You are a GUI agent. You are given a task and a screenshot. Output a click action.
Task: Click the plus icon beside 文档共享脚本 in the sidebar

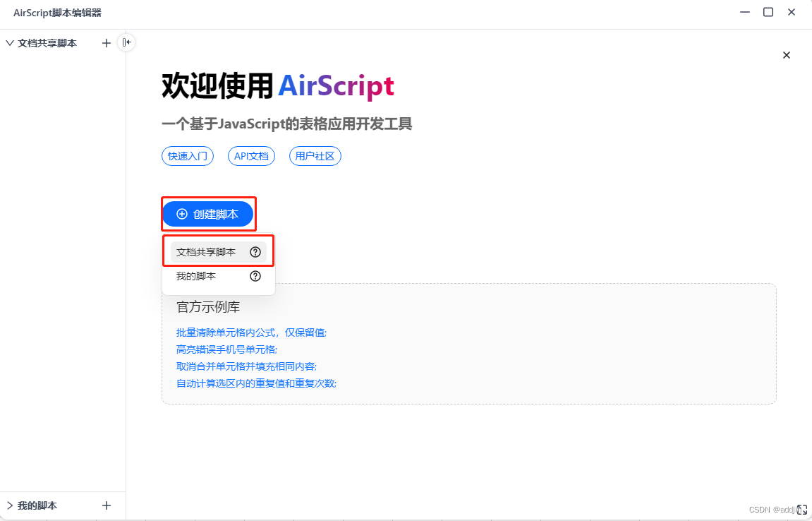point(107,43)
